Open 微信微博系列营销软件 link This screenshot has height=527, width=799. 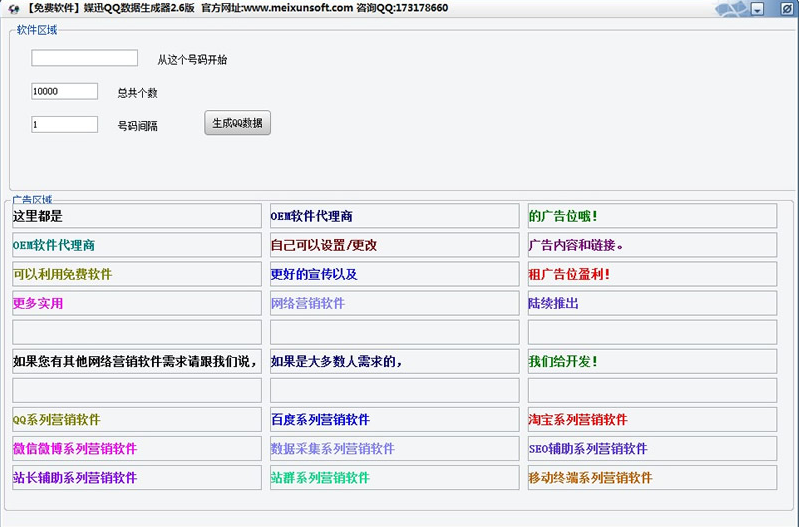click(x=137, y=449)
